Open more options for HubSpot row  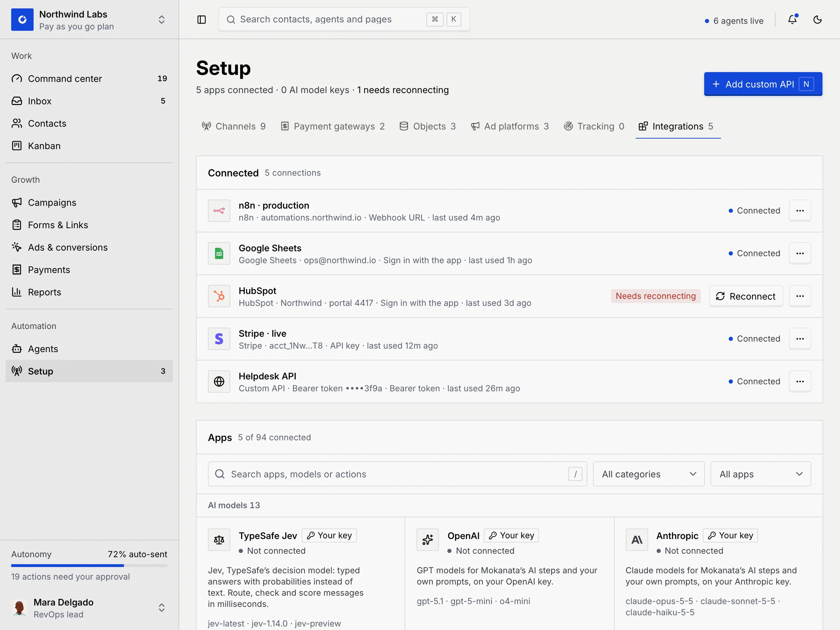pos(800,296)
